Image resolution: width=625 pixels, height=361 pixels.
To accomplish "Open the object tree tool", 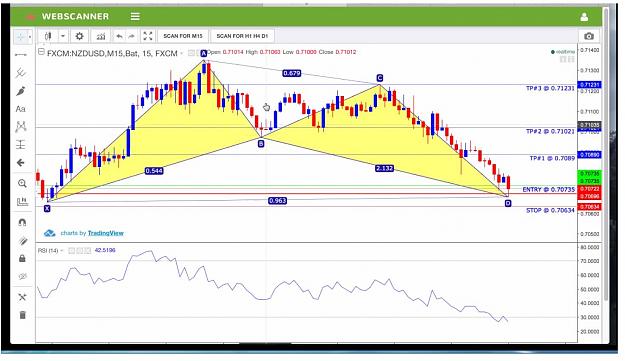I will coord(22,297).
